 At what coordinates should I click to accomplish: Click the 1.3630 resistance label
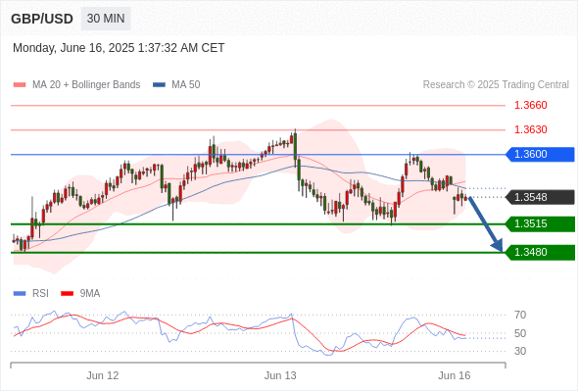(x=530, y=129)
